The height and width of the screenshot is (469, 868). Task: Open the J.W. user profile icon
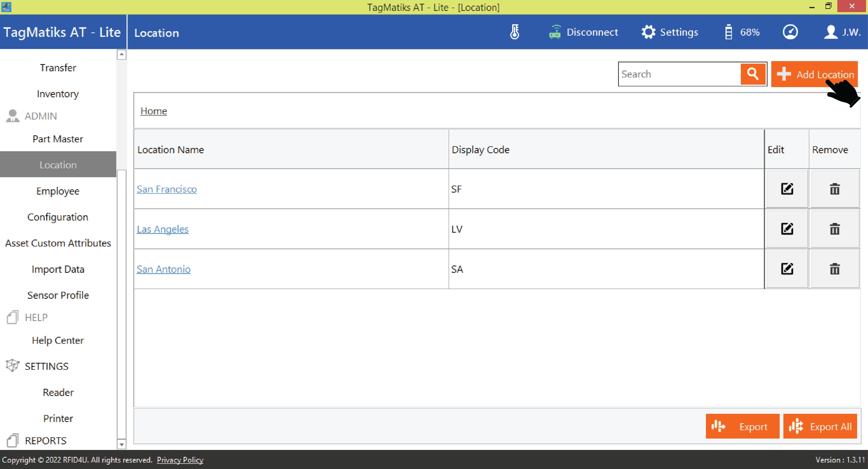click(831, 32)
